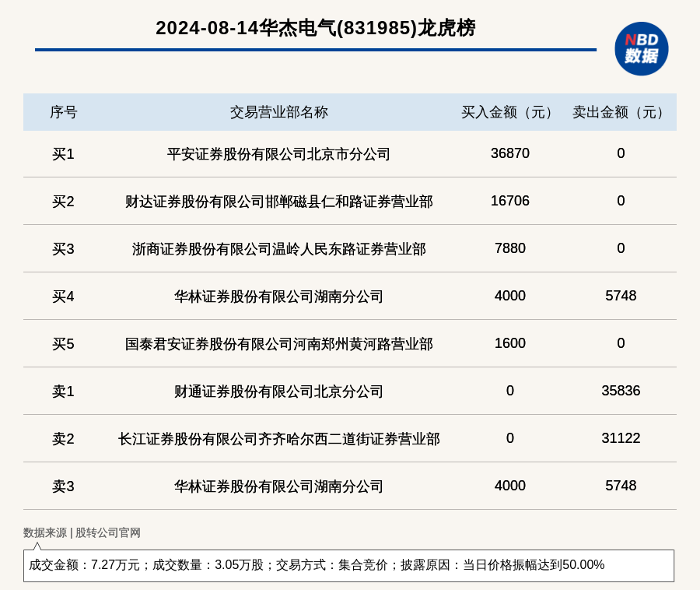Click sell amount 35836
This screenshot has width=700, height=590.
pyautogui.click(x=621, y=391)
